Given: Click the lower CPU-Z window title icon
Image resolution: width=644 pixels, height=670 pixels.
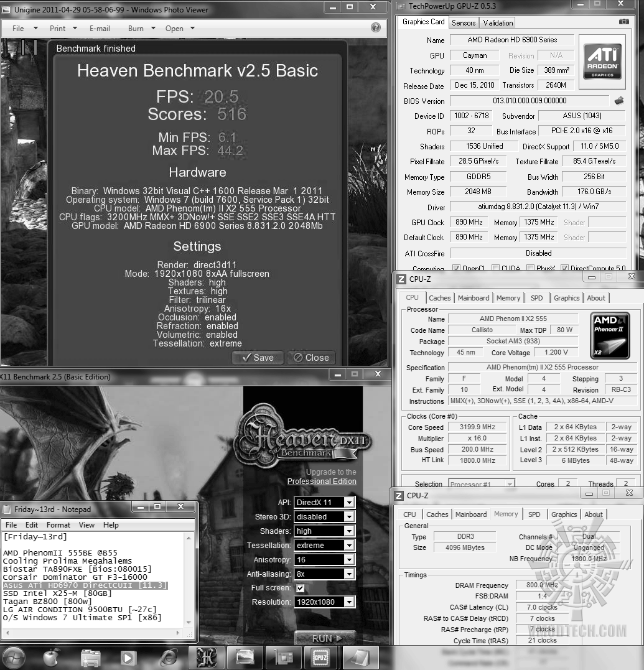Looking at the screenshot, I should pos(399,496).
